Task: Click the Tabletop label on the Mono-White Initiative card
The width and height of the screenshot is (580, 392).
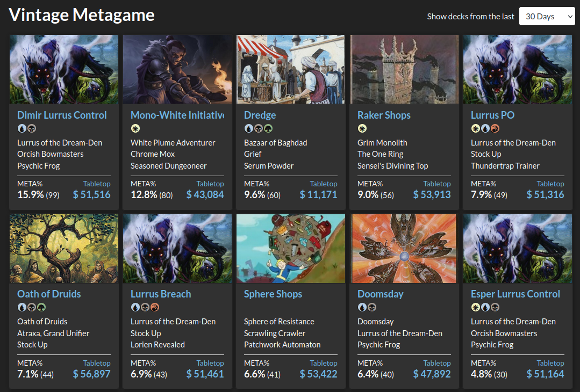Action: pyautogui.click(x=210, y=184)
